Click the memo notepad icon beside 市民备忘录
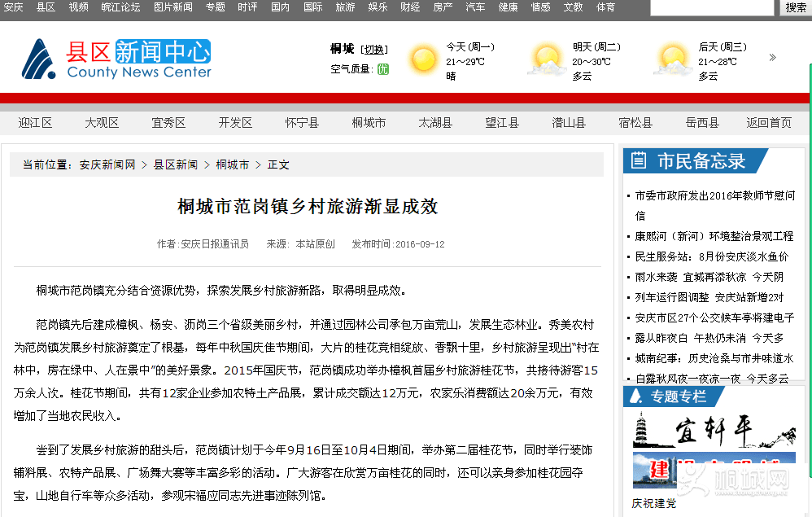The width and height of the screenshot is (812, 517). tap(640, 161)
